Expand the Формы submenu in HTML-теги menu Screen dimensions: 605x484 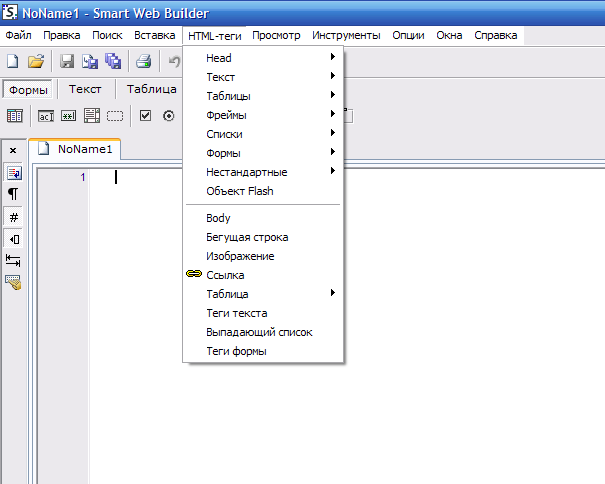click(x=263, y=153)
